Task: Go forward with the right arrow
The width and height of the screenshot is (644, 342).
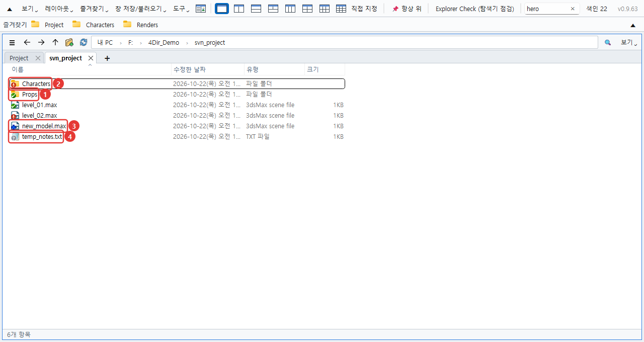Action: pos(41,43)
